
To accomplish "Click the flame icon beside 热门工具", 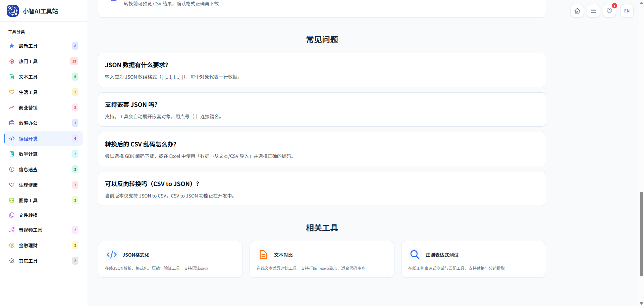I will 12,61.
